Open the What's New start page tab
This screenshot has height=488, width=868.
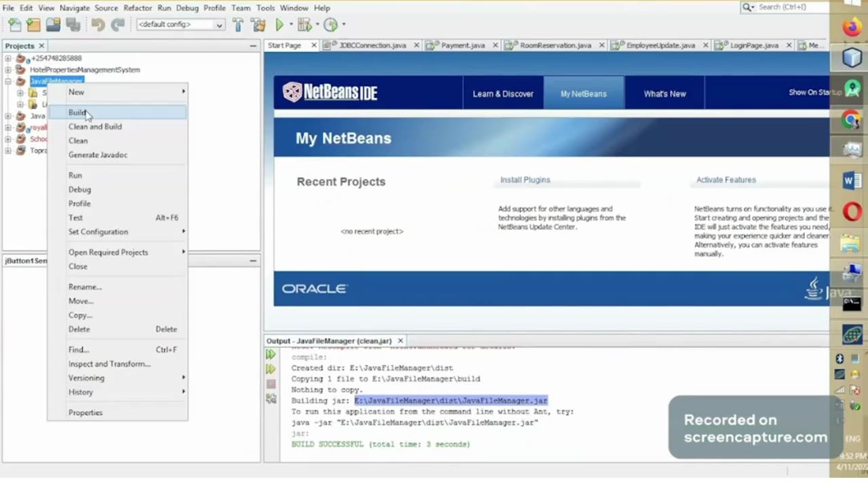tap(665, 94)
